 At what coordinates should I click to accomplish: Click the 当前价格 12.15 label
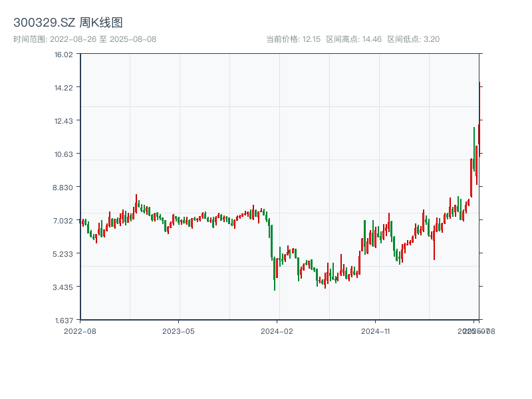pos(293,39)
